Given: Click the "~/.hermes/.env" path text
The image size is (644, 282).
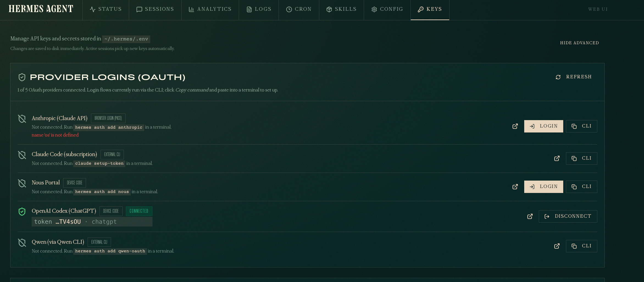Looking at the screenshot, I should (126, 39).
